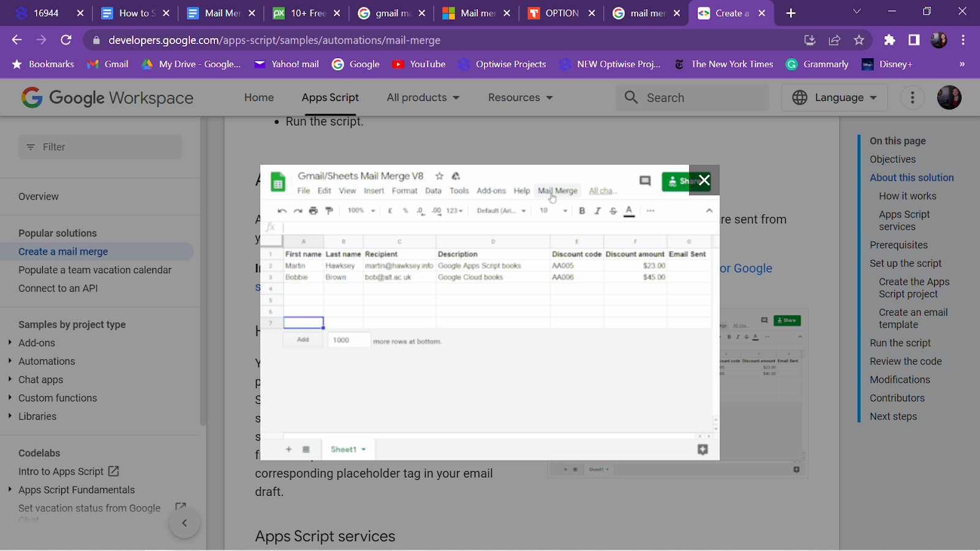Click the Bookmarks star folder

click(x=43, y=64)
